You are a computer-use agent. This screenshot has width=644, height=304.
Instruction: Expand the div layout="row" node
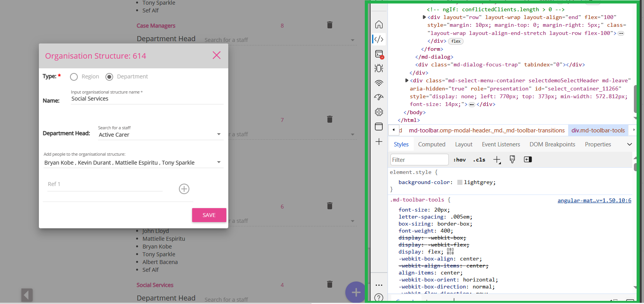[424, 17]
